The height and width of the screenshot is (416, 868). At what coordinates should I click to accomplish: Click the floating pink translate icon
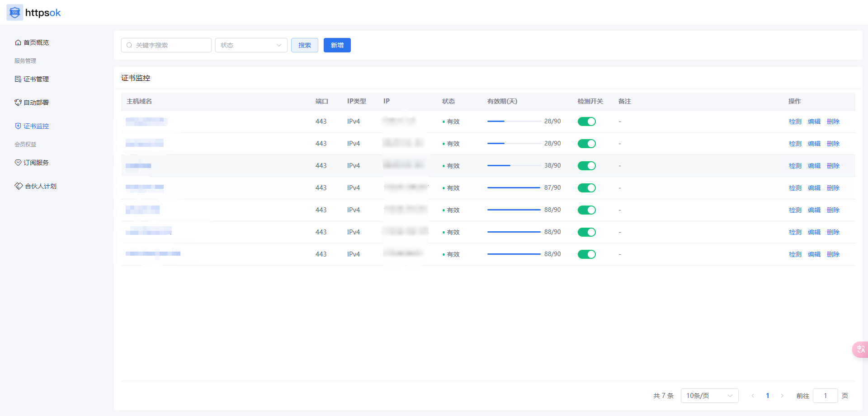coord(860,349)
